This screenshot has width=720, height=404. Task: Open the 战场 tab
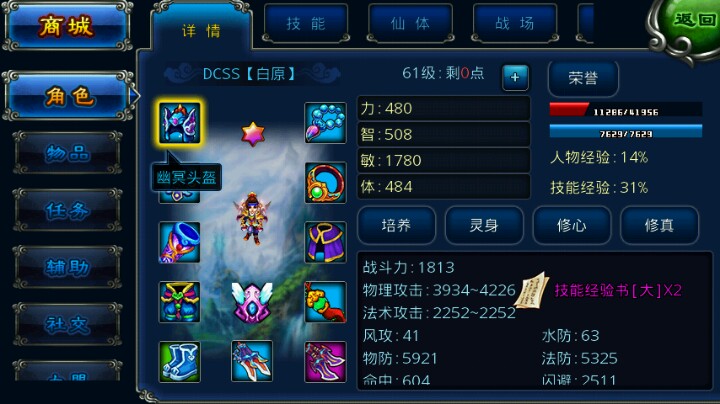(x=515, y=23)
